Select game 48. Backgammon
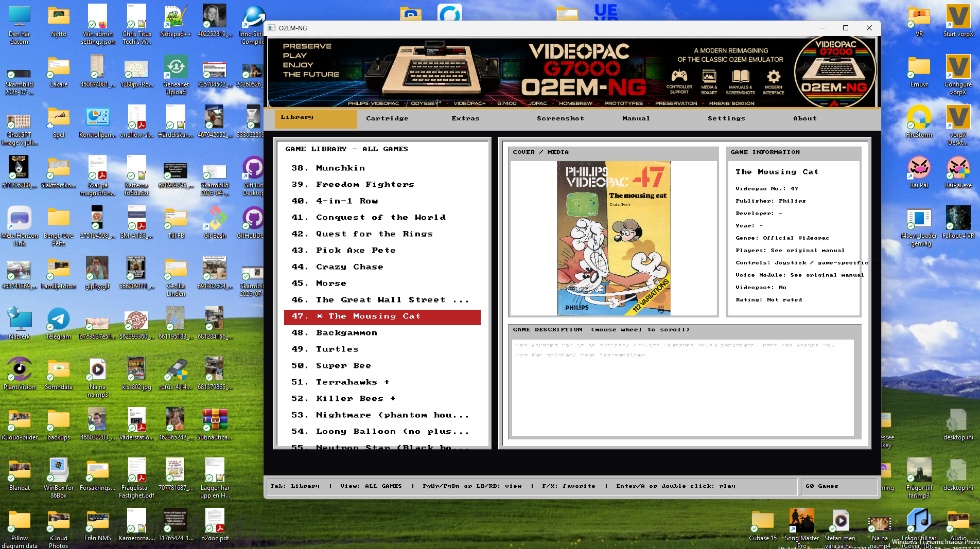 (x=382, y=333)
